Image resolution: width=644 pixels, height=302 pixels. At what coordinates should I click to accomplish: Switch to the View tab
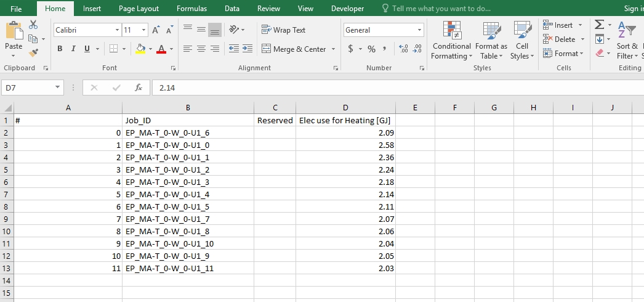tap(305, 9)
